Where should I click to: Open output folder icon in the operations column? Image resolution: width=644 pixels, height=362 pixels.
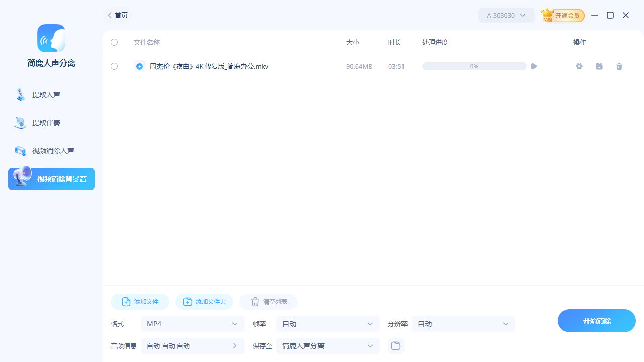(x=599, y=66)
